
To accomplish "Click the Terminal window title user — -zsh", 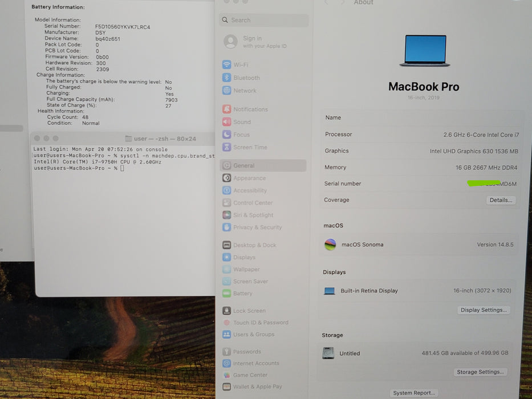I will click(165, 139).
